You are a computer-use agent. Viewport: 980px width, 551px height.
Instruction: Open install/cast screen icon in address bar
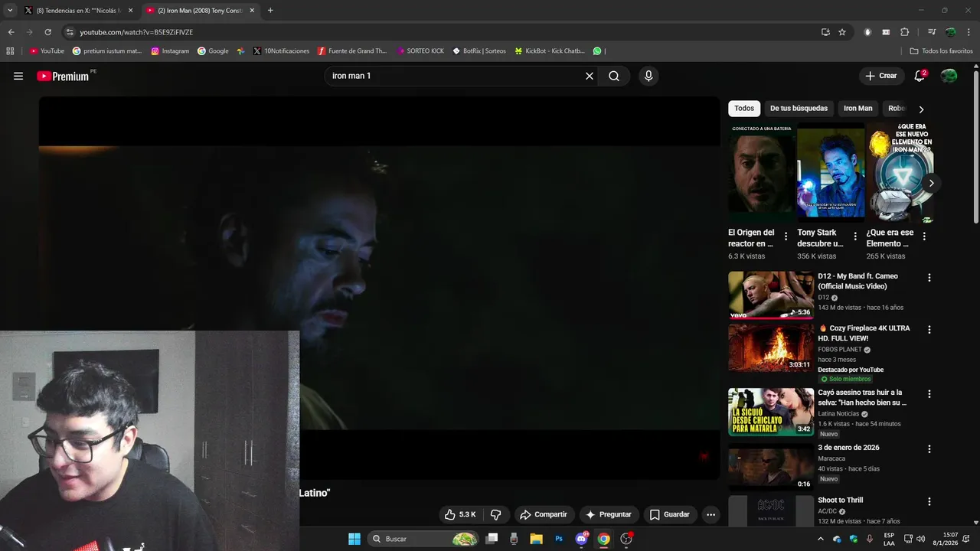pos(825,32)
